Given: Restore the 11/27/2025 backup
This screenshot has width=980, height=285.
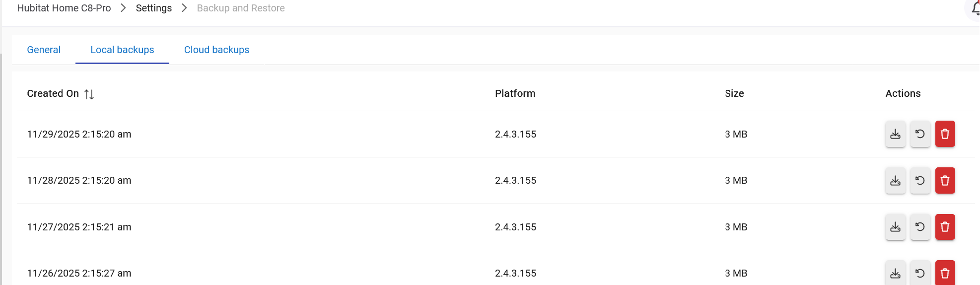Looking at the screenshot, I should [x=920, y=227].
